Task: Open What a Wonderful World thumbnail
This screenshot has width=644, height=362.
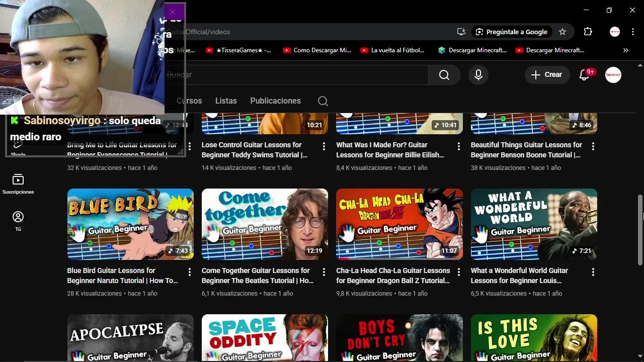Action: (534, 224)
